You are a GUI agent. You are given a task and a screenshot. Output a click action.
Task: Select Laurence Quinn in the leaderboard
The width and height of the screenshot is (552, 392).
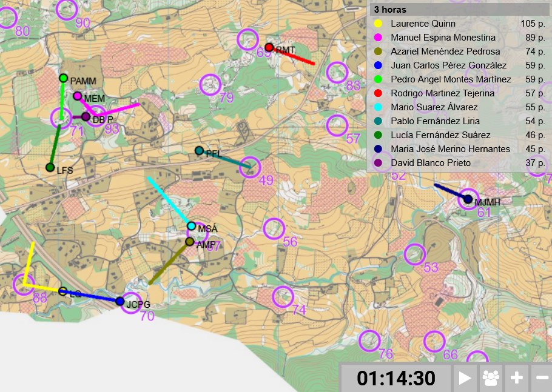click(423, 24)
